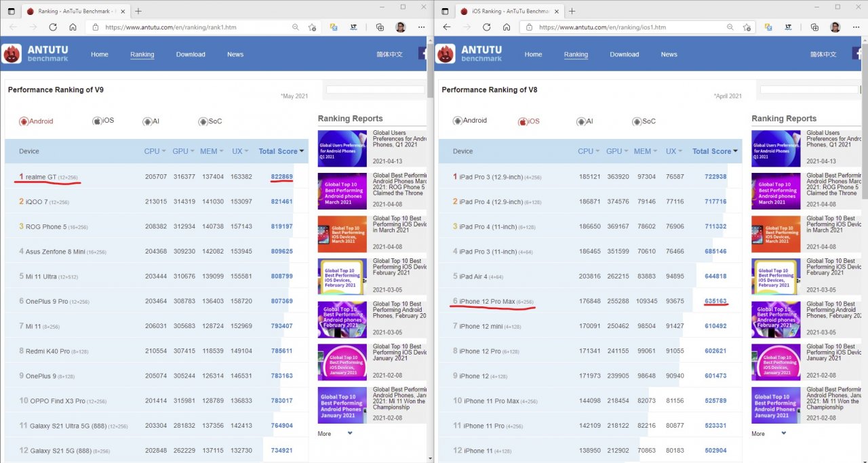Sort by GPU column in right window
This screenshot has height=463, width=868.
(617, 151)
